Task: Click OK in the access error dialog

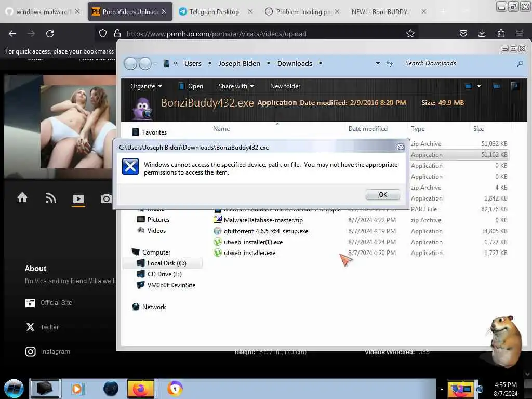Action: tap(383, 195)
